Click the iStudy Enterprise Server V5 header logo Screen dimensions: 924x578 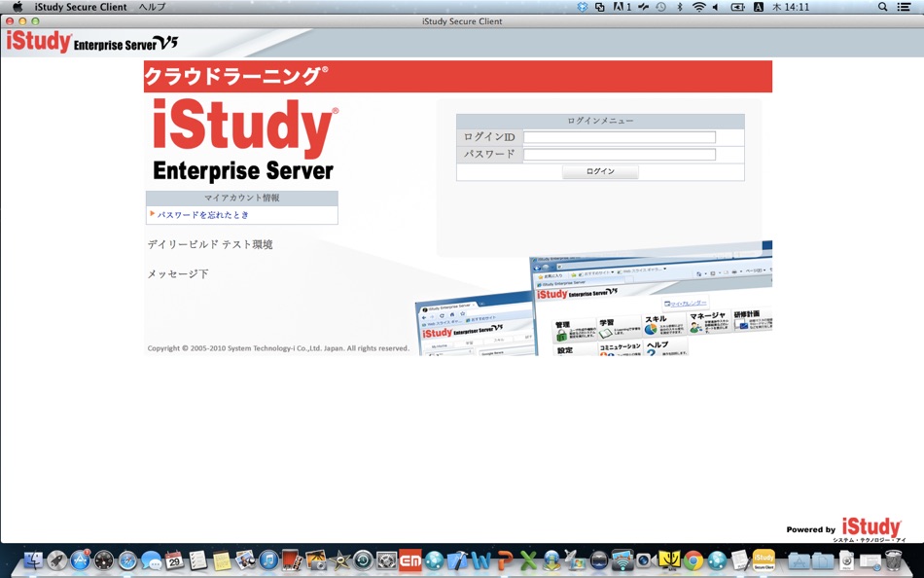[x=92, y=43]
